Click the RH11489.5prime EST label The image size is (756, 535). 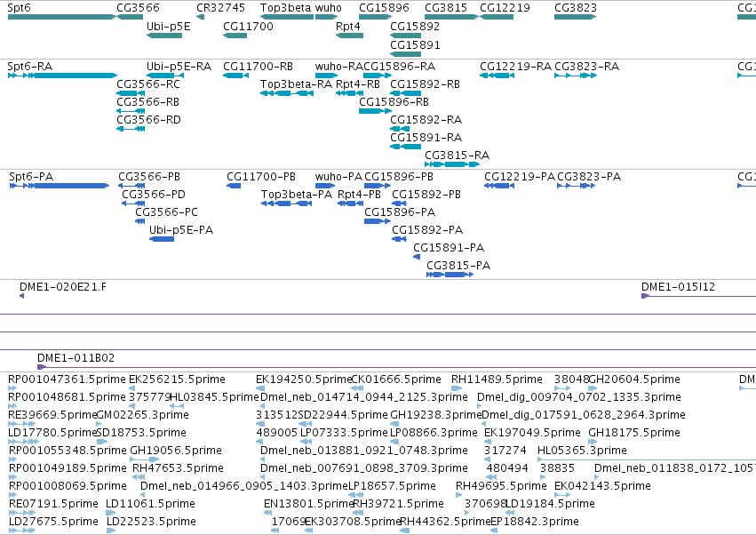(x=497, y=379)
